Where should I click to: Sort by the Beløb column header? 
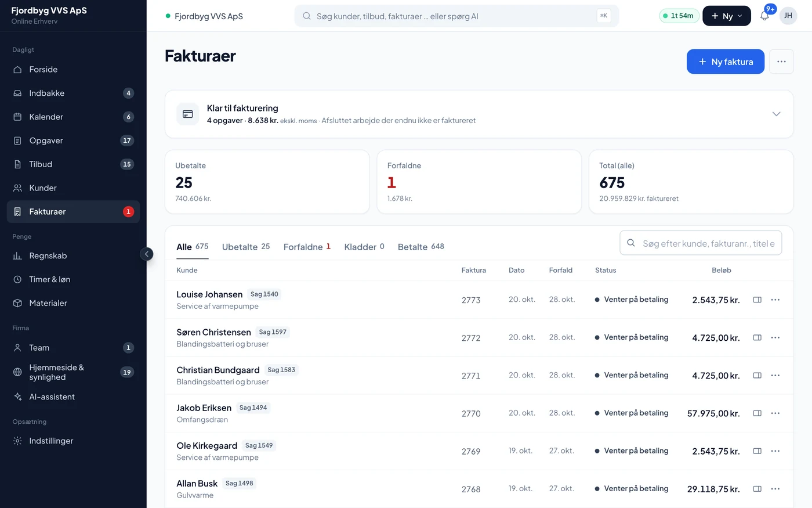722,270
